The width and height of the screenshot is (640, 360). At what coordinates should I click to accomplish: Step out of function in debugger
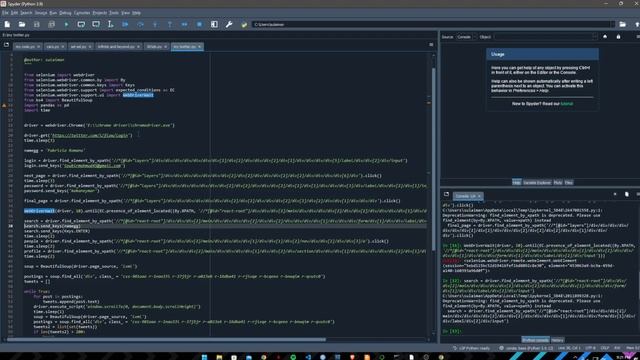pyautogui.click(x=170, y=24)
